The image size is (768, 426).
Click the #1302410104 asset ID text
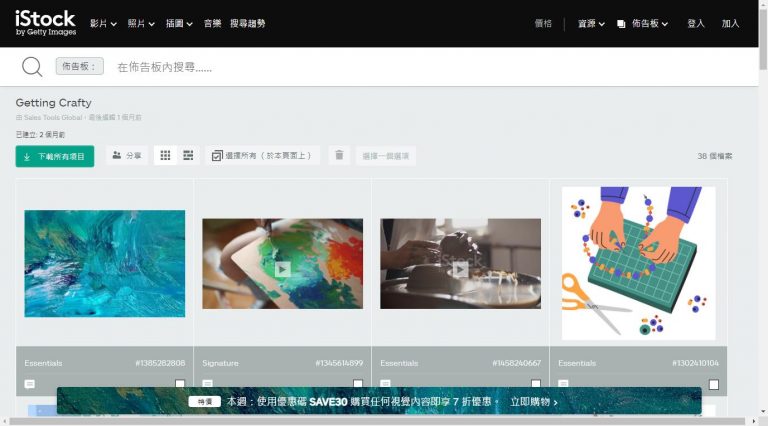pyautogui.click(x=695, y=363)
